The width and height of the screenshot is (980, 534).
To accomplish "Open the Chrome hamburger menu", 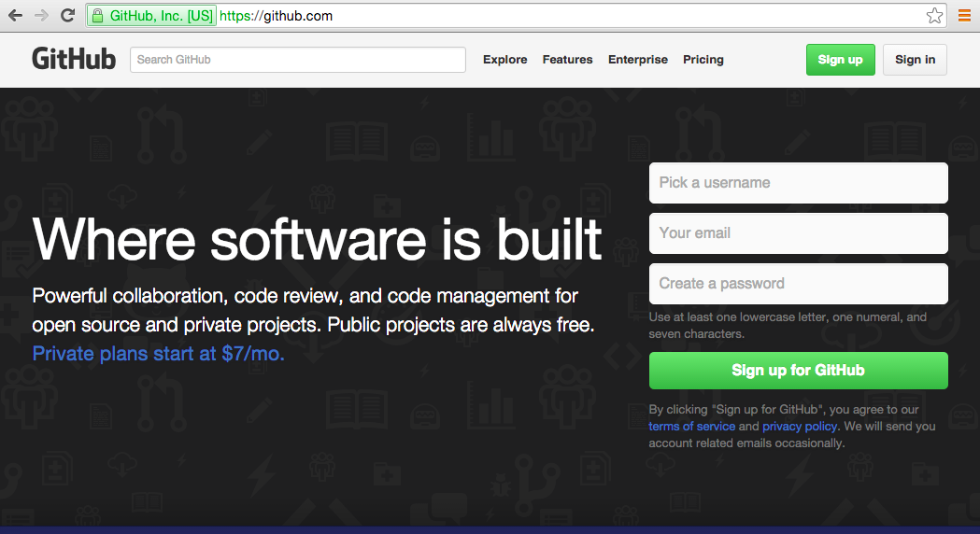I will pos(964,16).
